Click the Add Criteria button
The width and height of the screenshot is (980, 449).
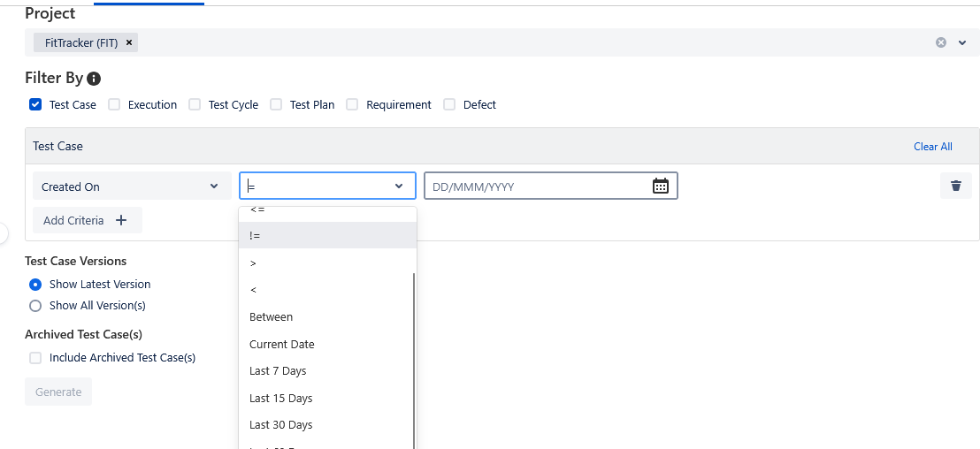pos(88,220)
